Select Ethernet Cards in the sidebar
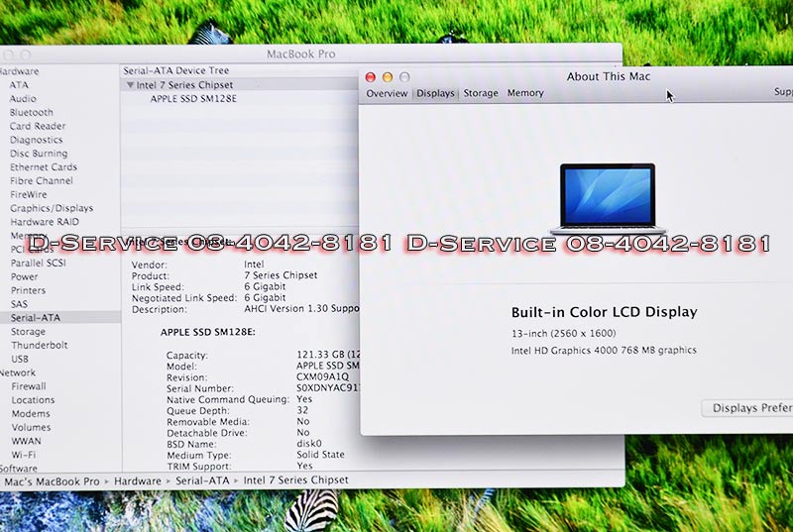793x532 pixels. point(44,166)
